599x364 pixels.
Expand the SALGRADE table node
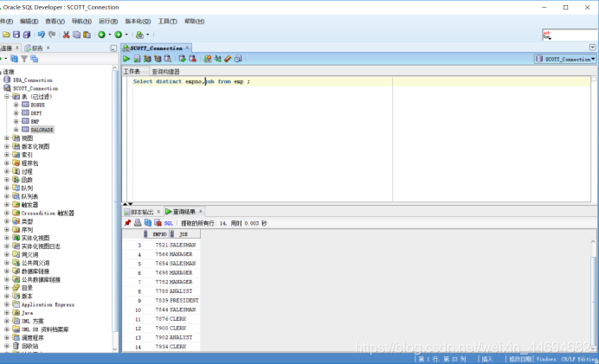(16, 130)
